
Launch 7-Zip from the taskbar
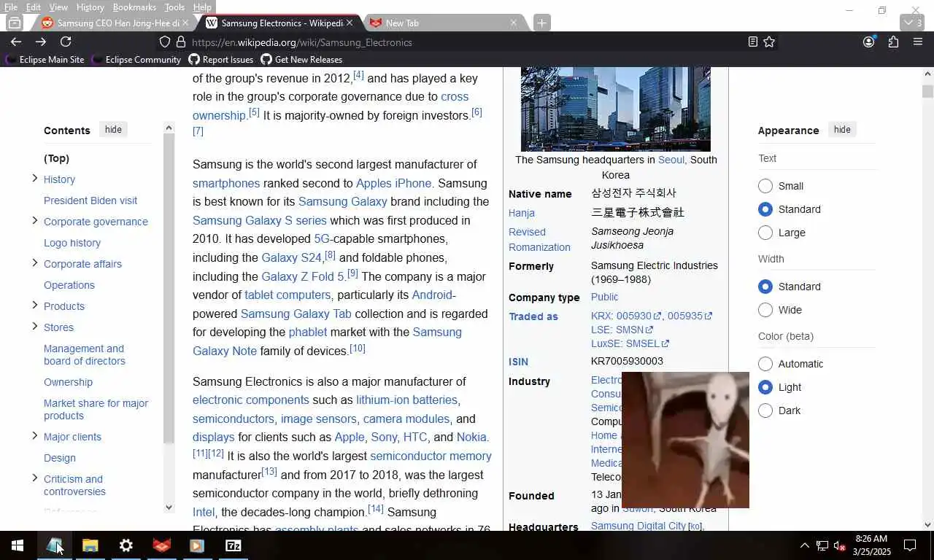233,545
